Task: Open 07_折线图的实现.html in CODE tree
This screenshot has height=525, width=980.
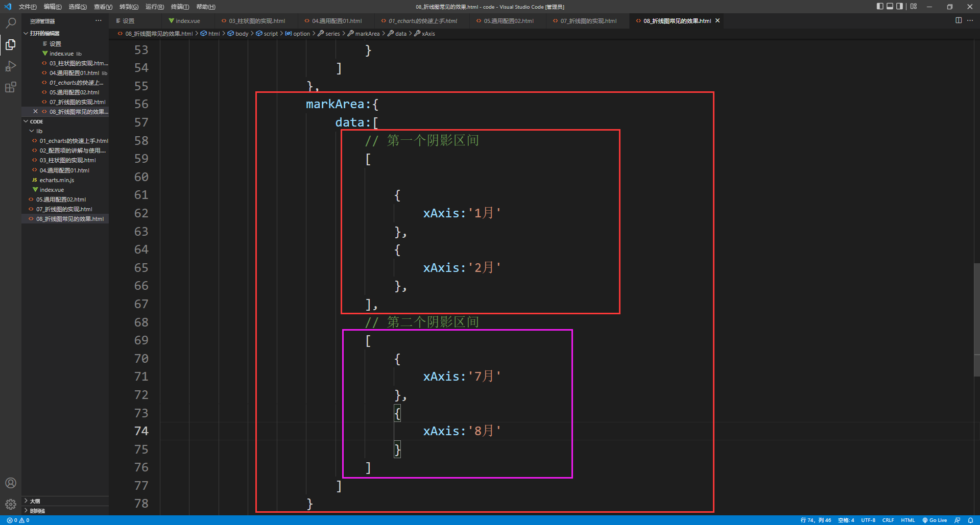Action: point(64,209)
